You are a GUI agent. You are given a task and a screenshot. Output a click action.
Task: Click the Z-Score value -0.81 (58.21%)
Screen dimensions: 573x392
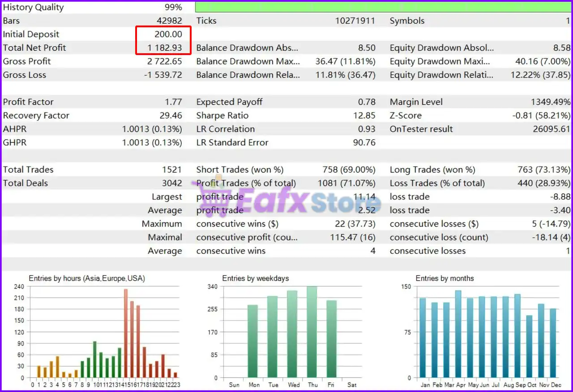pyautogui.click(x=541, y=115)
